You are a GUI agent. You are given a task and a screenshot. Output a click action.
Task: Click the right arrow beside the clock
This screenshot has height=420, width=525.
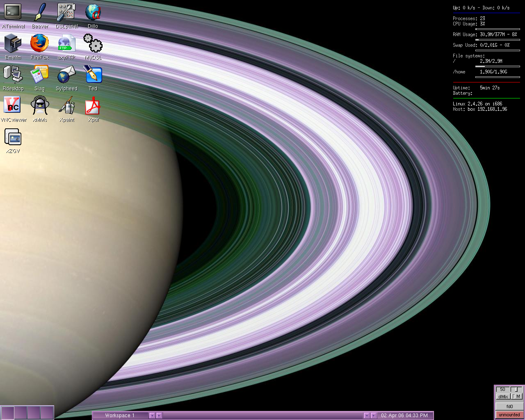tap(374, 415)
